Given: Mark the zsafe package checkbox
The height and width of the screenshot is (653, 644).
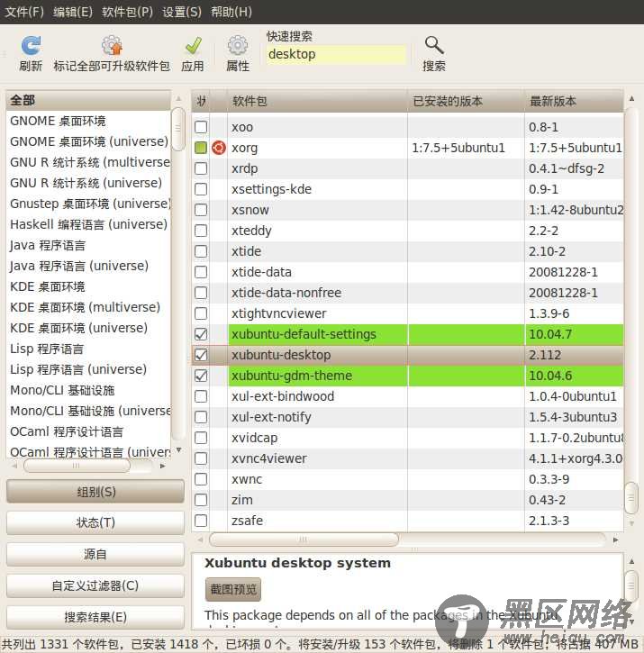Looking at the screenshot, I should click(201, 521).
